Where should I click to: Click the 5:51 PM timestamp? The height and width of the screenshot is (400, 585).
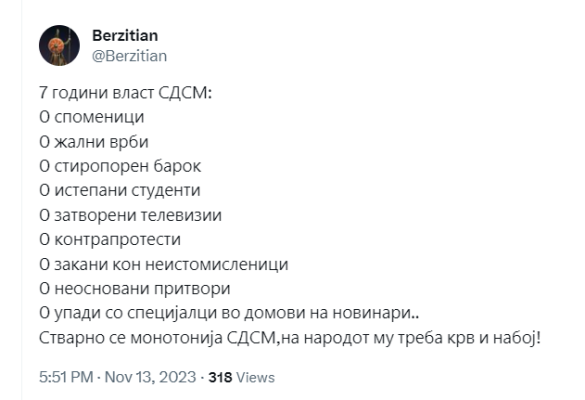(66, 377)
